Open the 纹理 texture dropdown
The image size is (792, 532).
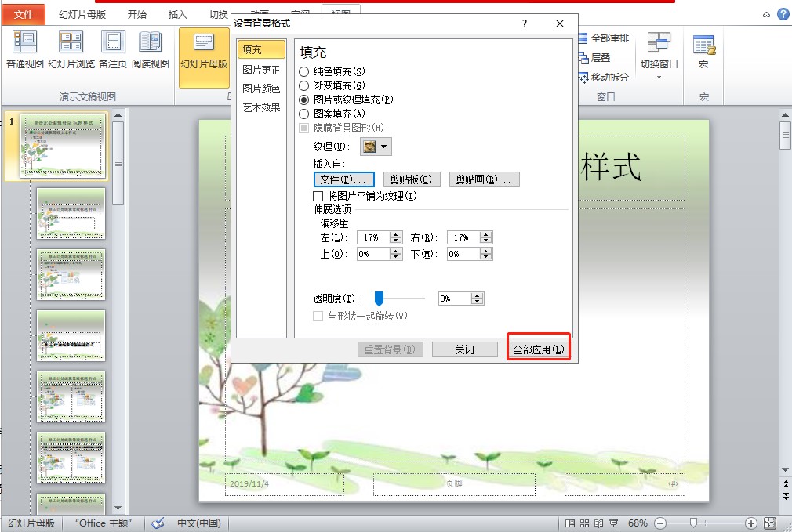384,146
